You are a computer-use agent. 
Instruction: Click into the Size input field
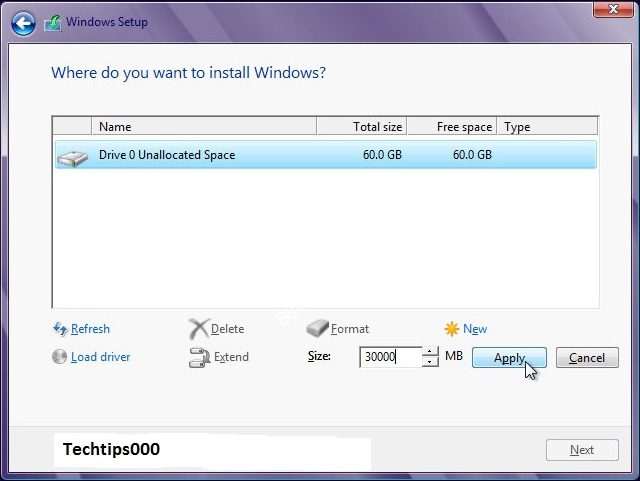click(390, 357)
